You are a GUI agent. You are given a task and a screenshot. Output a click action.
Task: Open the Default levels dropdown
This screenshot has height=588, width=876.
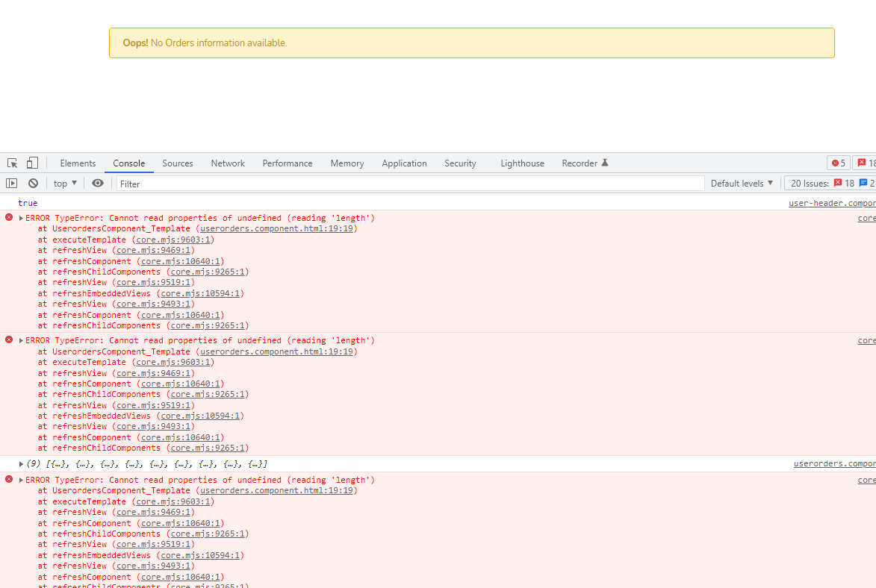tap(742, 183)
